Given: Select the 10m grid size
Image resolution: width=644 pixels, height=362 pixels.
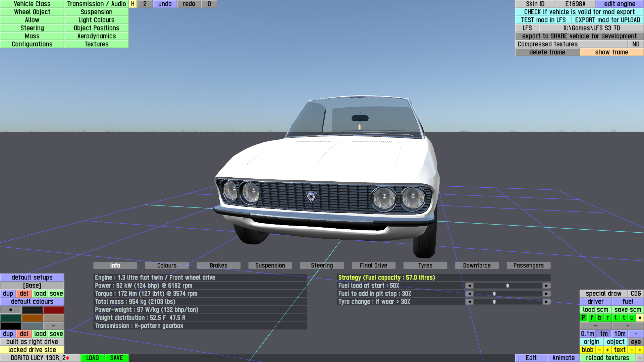Looking at the screenshot, I should pos(620,334).
